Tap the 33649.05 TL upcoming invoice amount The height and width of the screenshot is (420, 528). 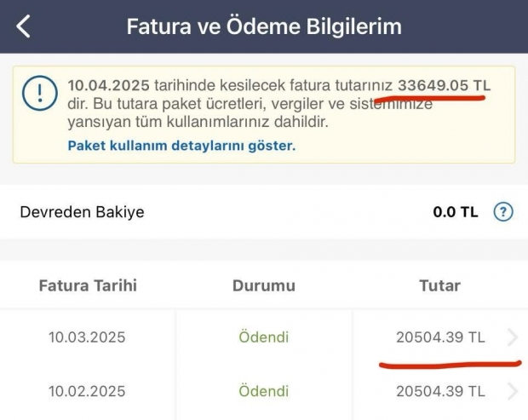[444, 86]
